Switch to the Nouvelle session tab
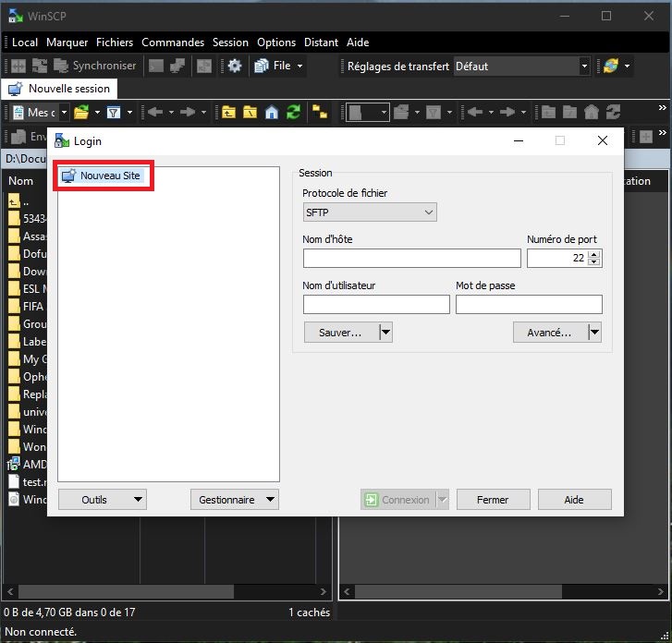 point(59,89)
